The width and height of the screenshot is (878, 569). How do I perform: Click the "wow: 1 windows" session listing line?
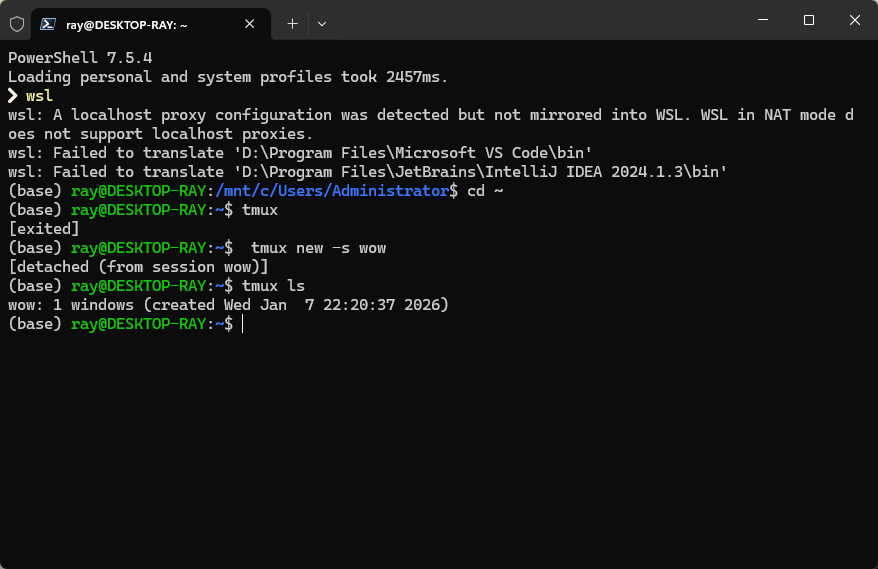pyautogui.click(x=228, y=305)
